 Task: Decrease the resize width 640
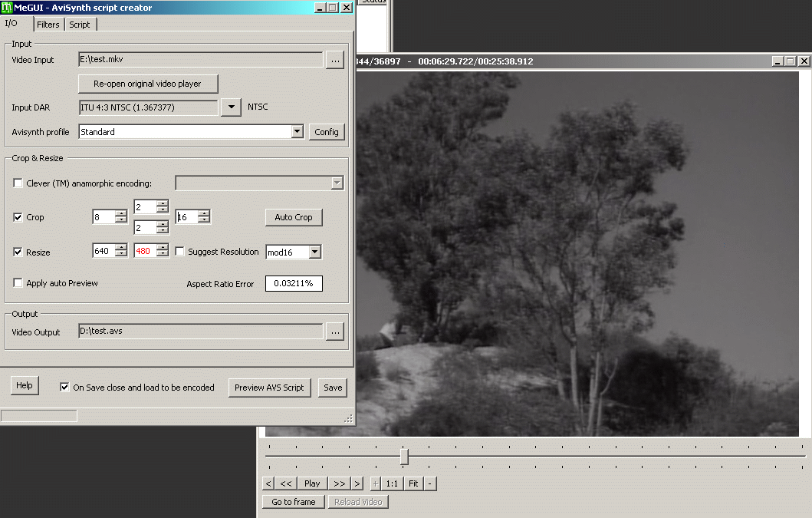pyautogui.click(x=121, y=253)
